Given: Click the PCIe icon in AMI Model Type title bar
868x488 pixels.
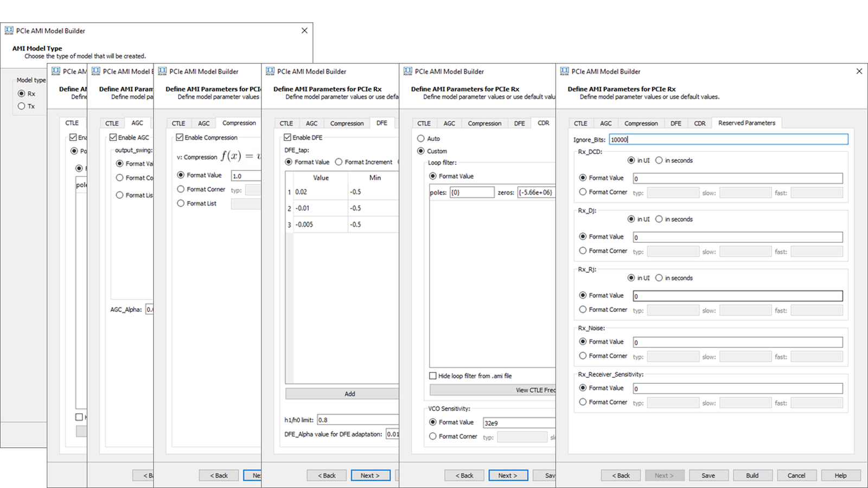Looking at the screenshot, I should click(x=9, y=31).
